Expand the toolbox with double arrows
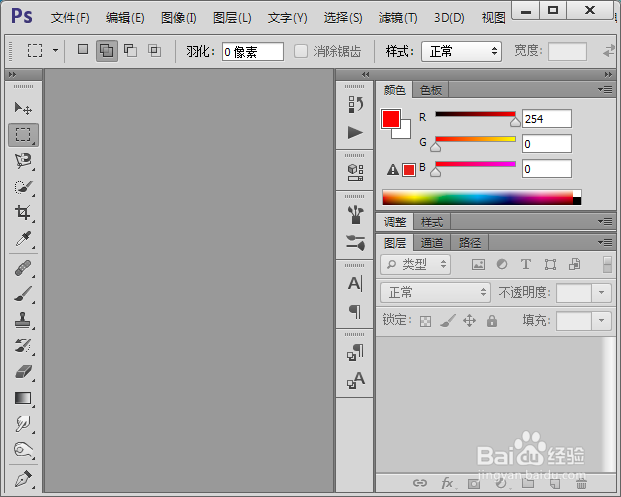Image resolution: width=621 pixels, height=497 pixels. coord(13,74)
